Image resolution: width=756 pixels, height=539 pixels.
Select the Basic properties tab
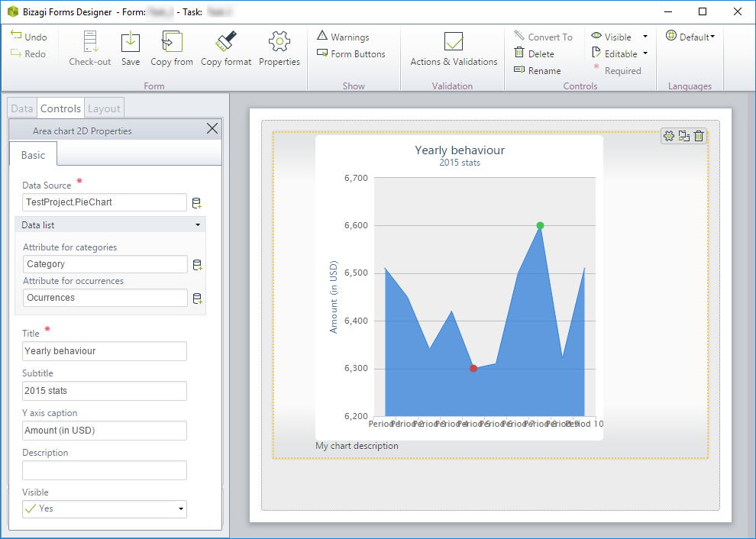pyautogui.click(x=34, y=155)
